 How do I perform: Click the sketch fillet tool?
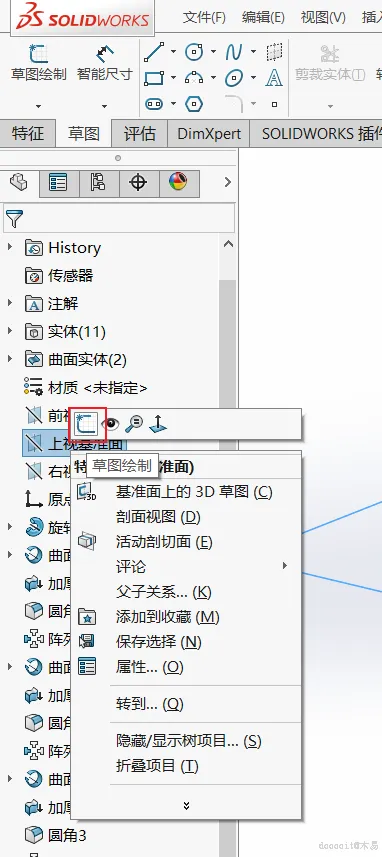click(234, 103)
